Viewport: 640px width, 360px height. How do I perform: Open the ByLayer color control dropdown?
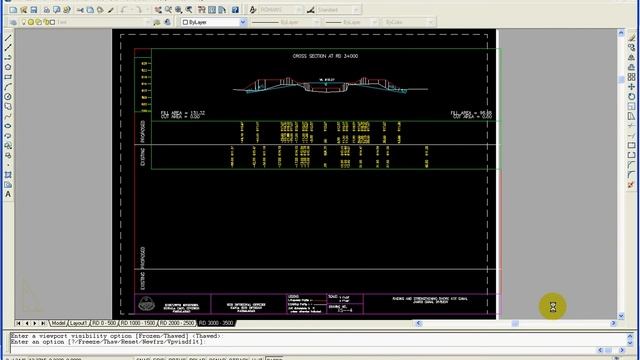pyautogui.click(x=243, y=22)
